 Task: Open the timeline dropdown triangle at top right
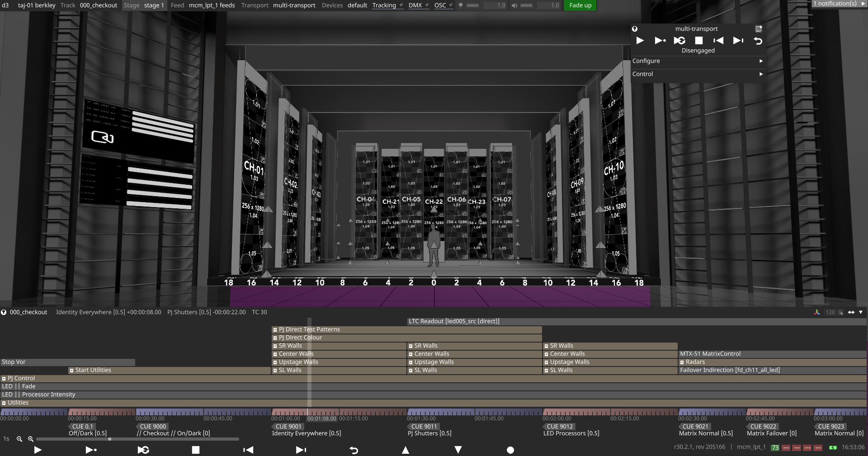coord(861,312)
